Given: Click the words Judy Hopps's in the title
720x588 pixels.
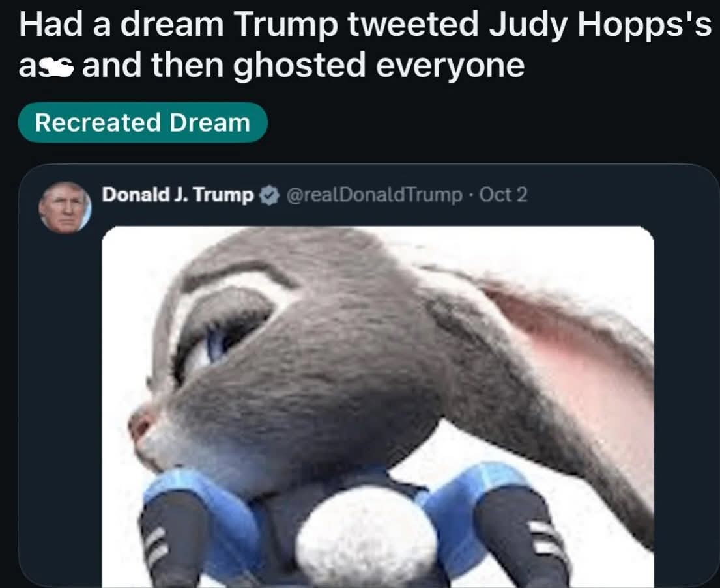Looking at the screenshot, I should [x=599, y=25].
